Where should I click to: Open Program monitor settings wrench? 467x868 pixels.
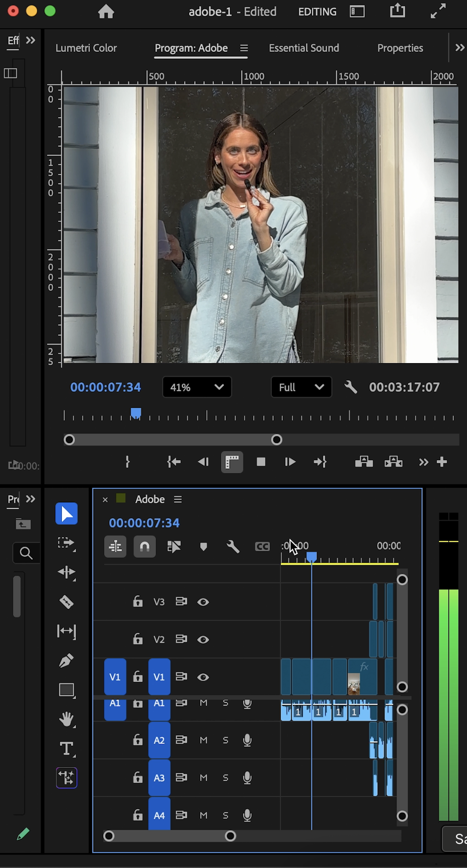pos(351,387)
